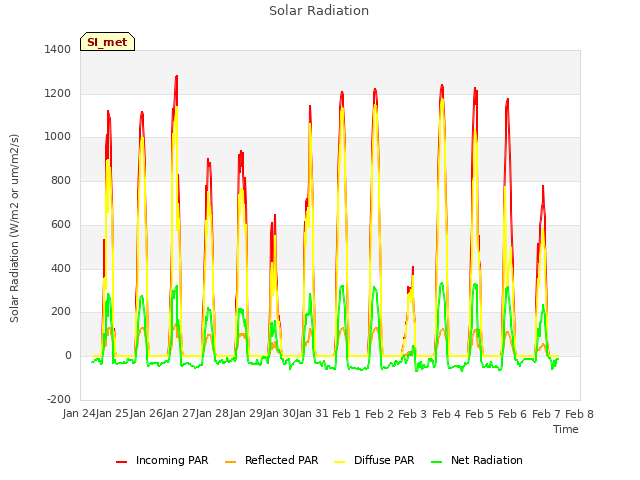Image resolution: width=640 pixels, height=480 pixels.
Task: Click the Feb 7 x-axis date label
Action: tap(546, 414)
